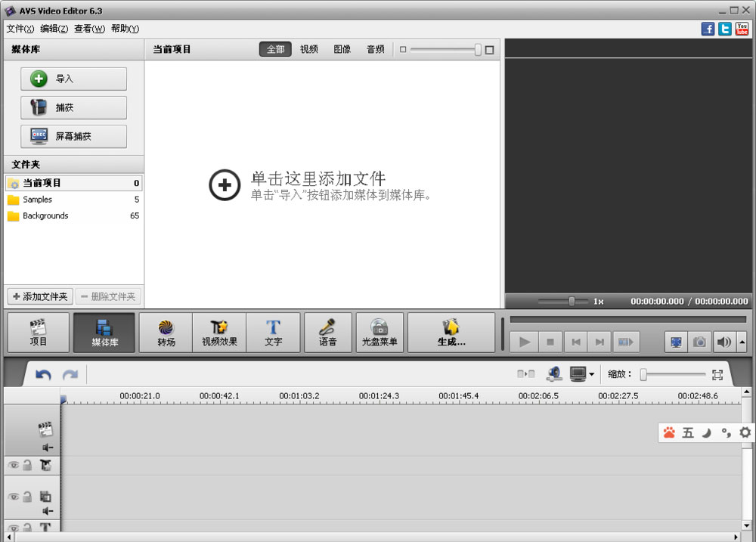Redo the last action
Image resolution: width=756 pixels, height=542 pixels.
point(70,375)
